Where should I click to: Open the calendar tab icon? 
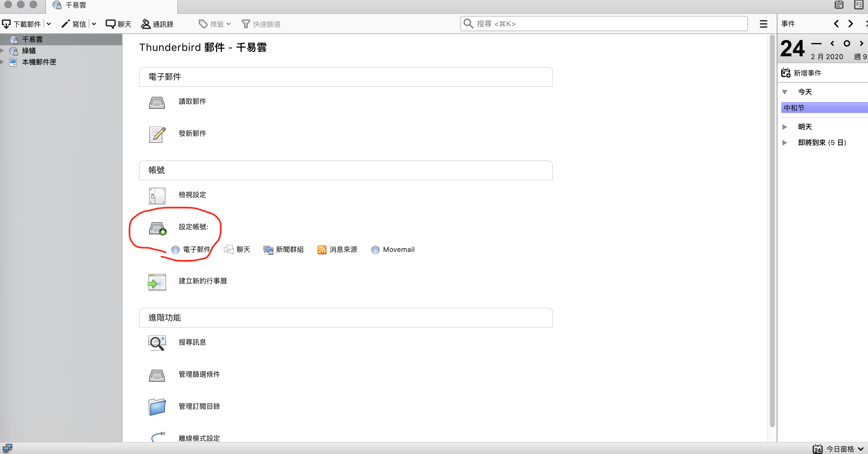839,5
